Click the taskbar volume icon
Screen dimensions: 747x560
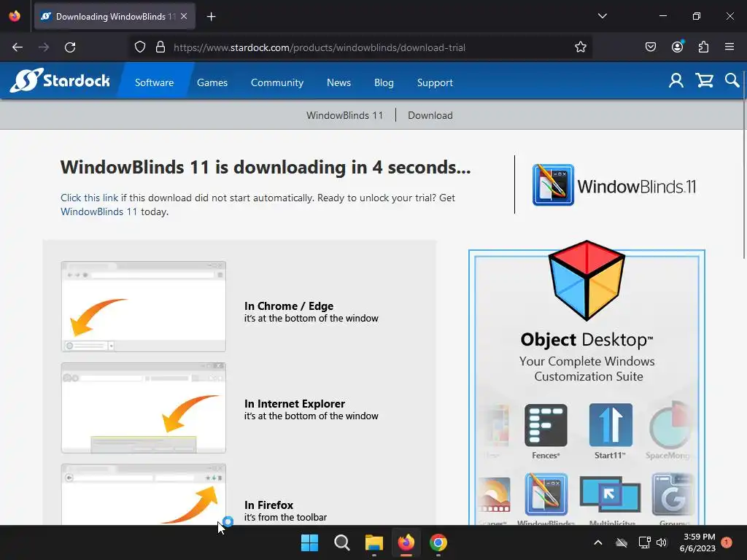pyautogui.click(x=661, y=542)
